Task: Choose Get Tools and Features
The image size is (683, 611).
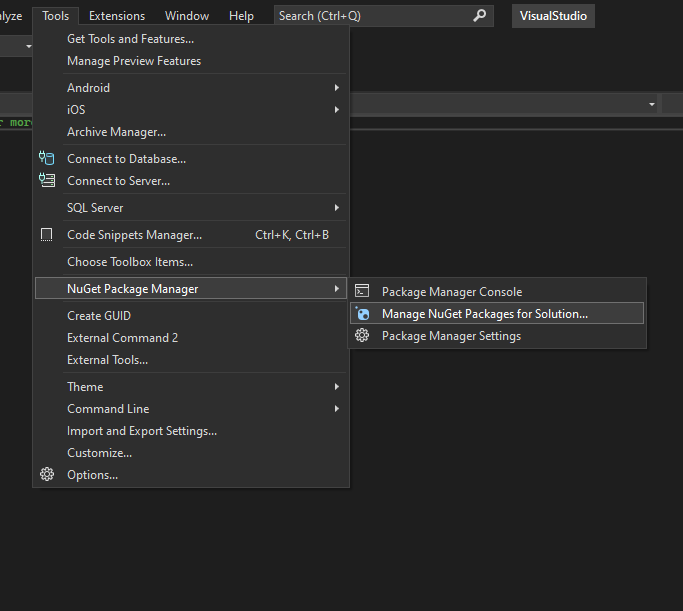Action: (x=191, y=39)
